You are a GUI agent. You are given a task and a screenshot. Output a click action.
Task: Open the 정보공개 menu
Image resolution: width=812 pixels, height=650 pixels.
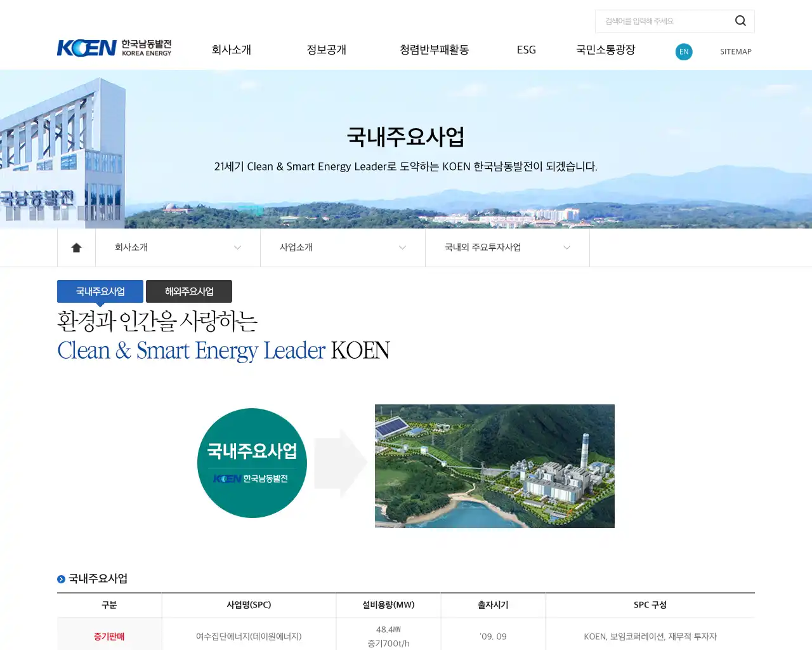[x=327, y=50]
